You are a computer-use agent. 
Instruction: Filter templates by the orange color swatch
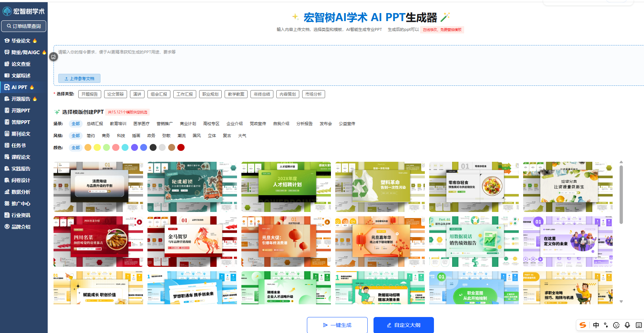tap(88, 147)
